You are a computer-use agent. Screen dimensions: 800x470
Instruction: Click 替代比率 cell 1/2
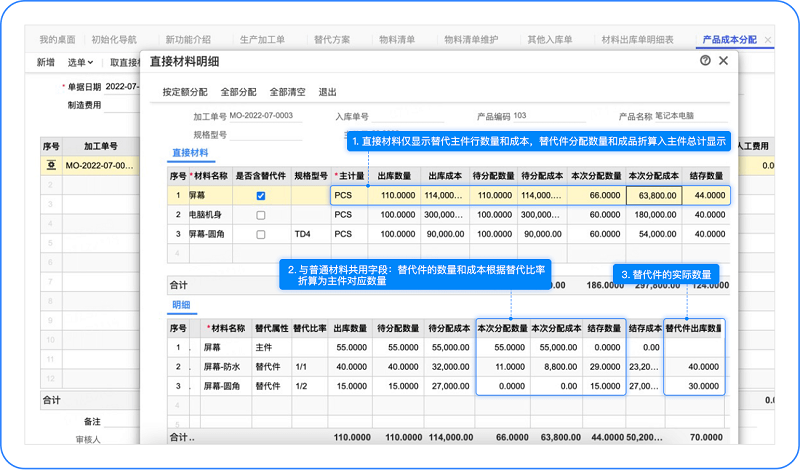click(x=310, y=386)
